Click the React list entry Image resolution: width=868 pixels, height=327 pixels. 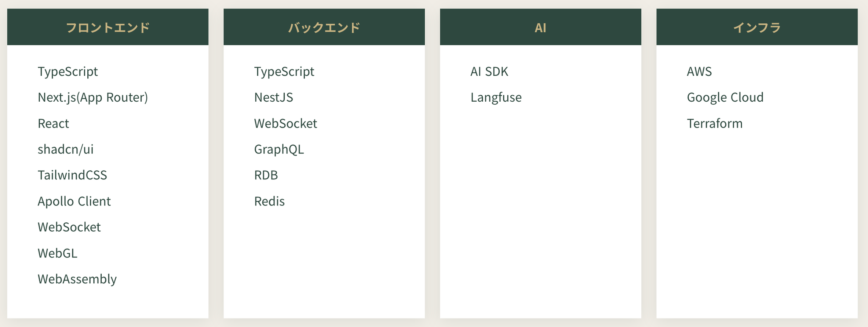(x=53, y=124)
